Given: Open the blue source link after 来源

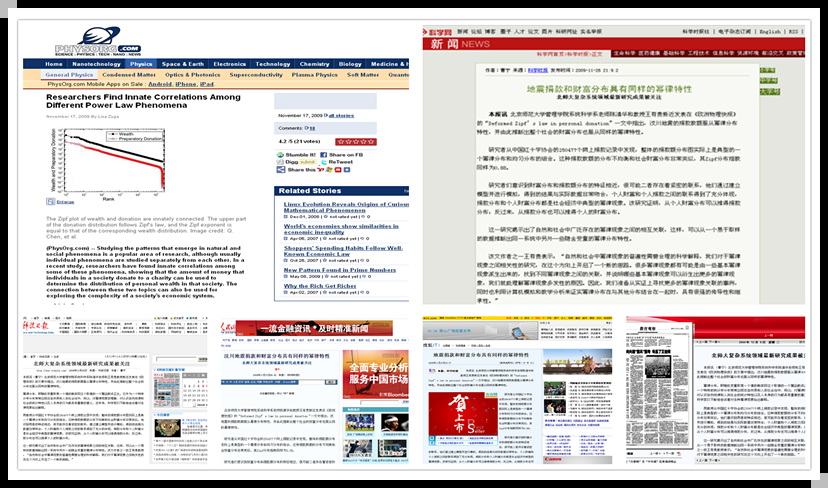Looking at the screenshot, I should pos(537,70).
